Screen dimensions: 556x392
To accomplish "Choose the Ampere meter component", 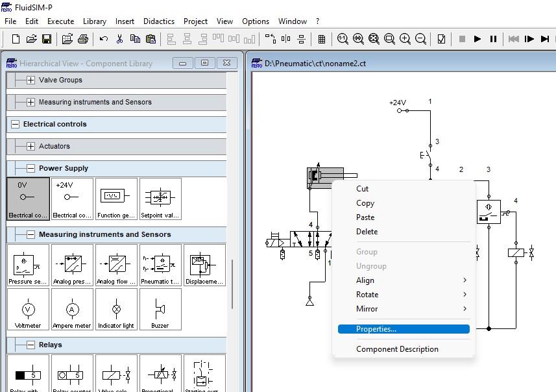I will 72,309.
